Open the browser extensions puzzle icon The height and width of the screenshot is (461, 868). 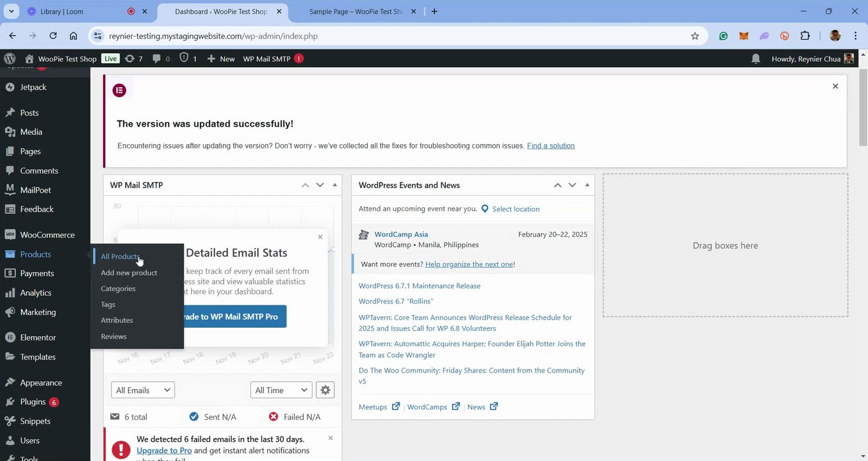[805, 36]
